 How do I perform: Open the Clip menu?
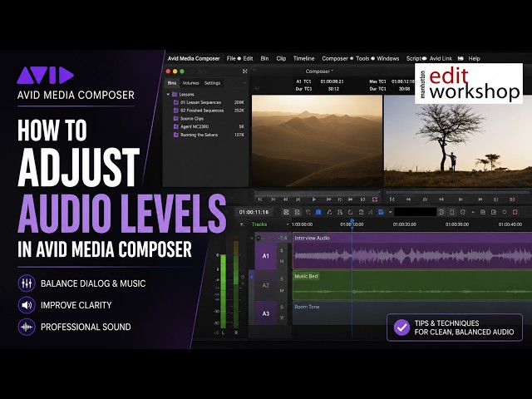[x=281, y=58]
